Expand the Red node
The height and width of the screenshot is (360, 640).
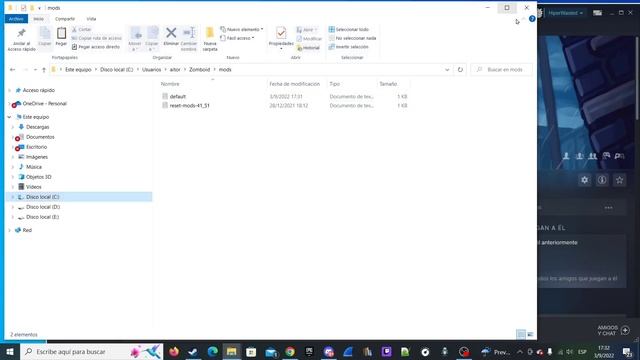(9, 231)
